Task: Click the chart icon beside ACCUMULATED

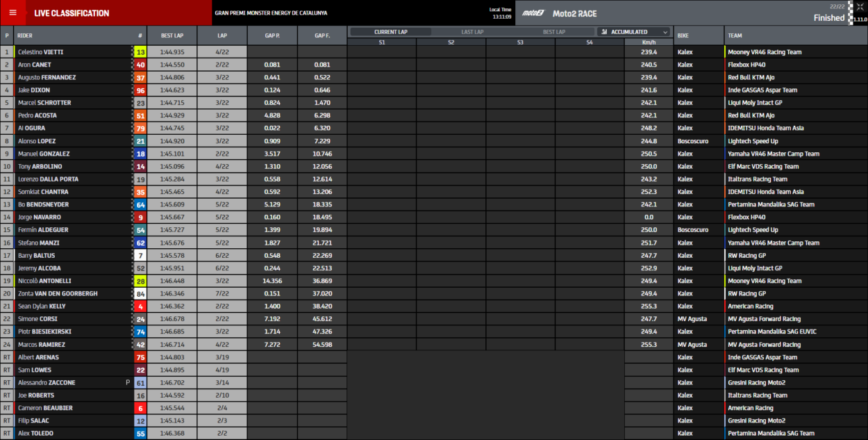Action: (605, 32)
